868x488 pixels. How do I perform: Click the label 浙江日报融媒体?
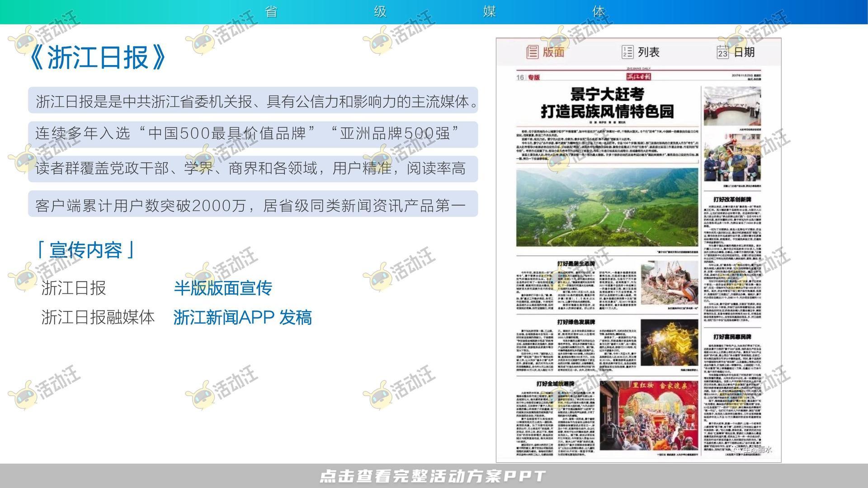tap(98, 317)
